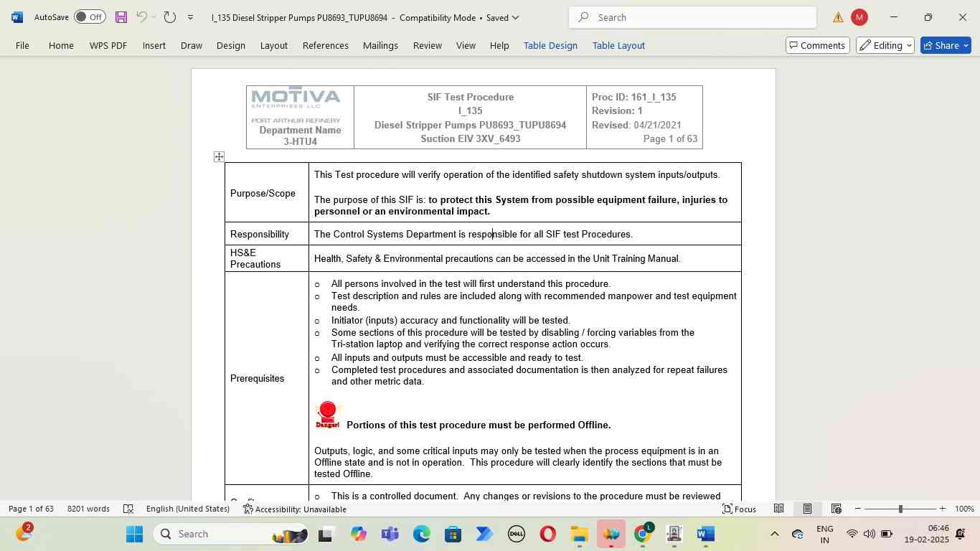Image resolution: width=980 pixels, height=551 pixels.
Task: Open the Customize Quick Access Toolbar dropdown
Action: coord(190,17)
